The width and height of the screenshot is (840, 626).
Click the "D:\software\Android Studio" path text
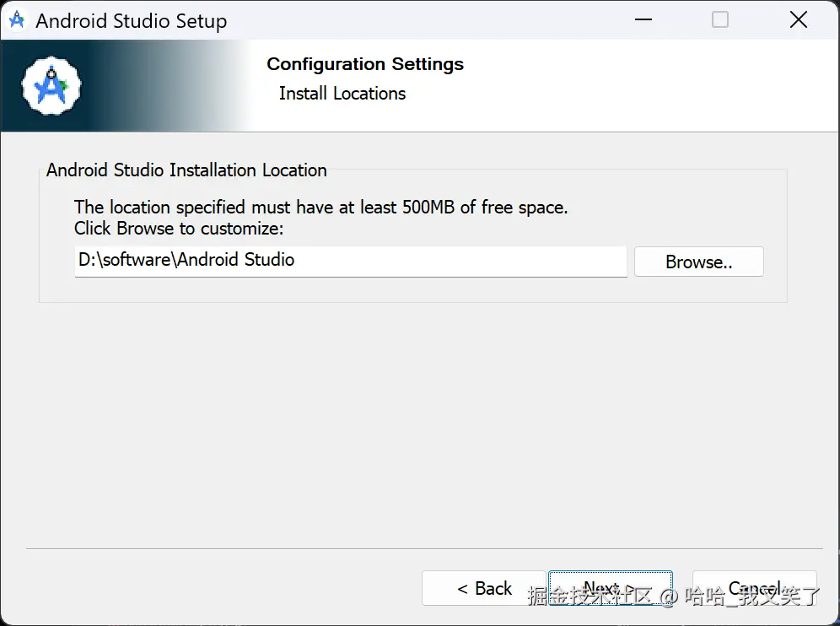pyautogui.click(x=186, y=260)
